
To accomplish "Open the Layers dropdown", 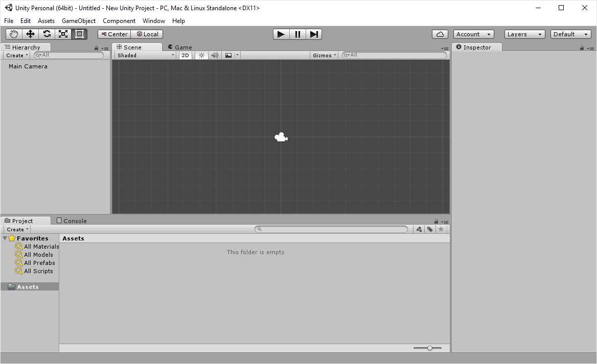I will (x=524, y=34).
